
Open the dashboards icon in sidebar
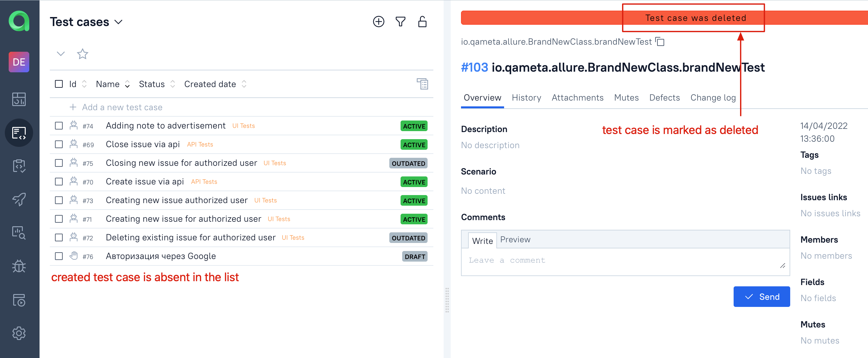tap(19, 99)
